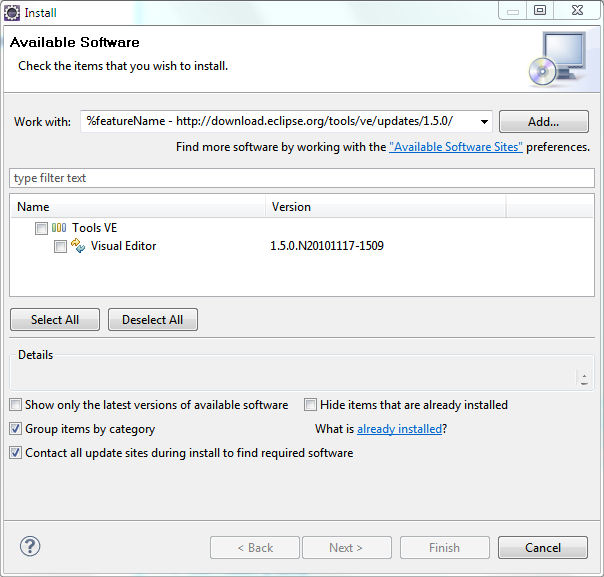Close the Install dialog window
The height and width of the screenshot is (577, 604).
pyautogui.click(x=577, y=10)
